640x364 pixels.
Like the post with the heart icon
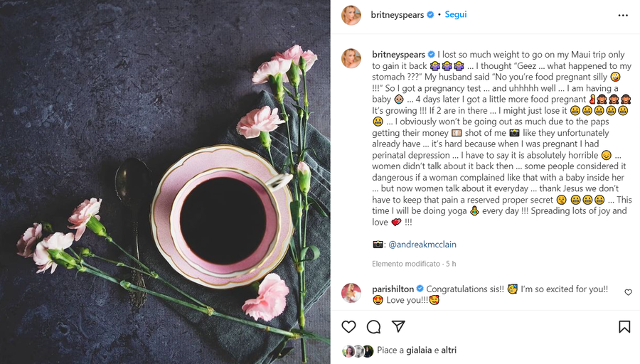pyautogui.click(x=348, y=327)
